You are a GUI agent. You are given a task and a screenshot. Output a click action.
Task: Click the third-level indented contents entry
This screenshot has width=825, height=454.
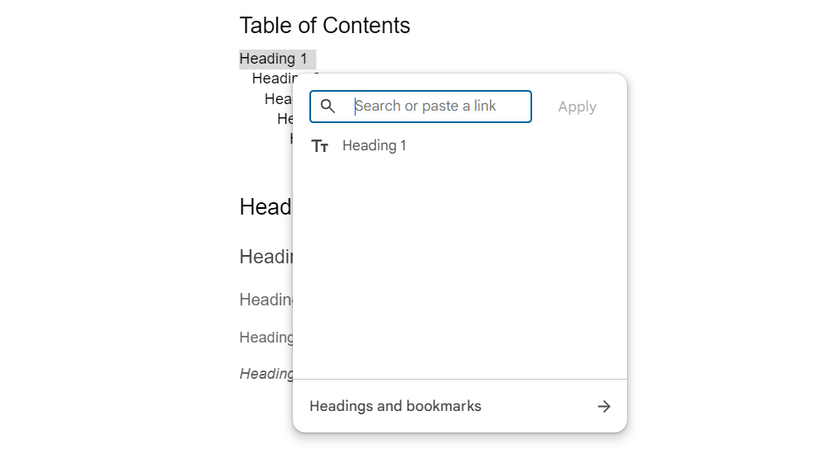click(278, 99)
